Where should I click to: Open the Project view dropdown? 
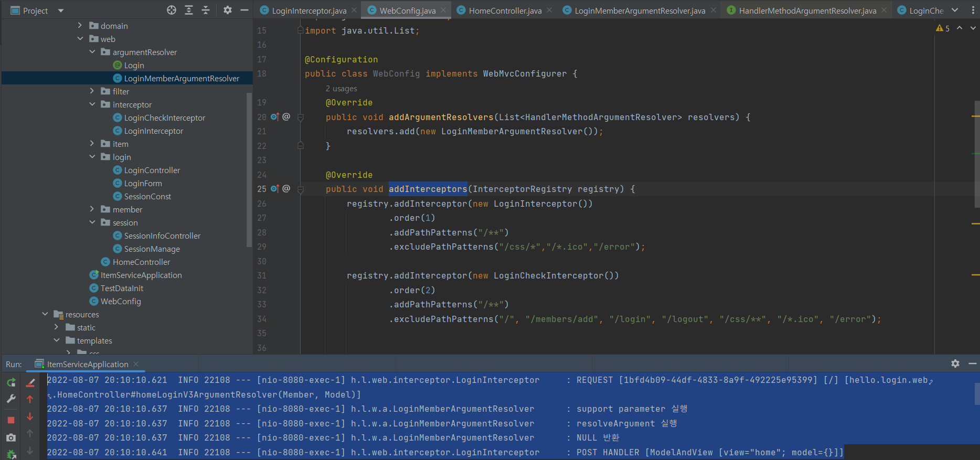click(x=60, y=10)
